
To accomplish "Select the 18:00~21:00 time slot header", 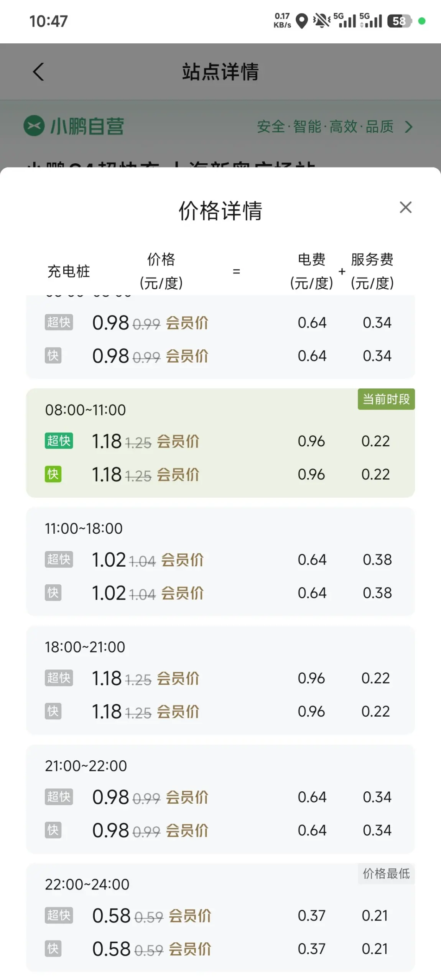I will click(85, 647).
